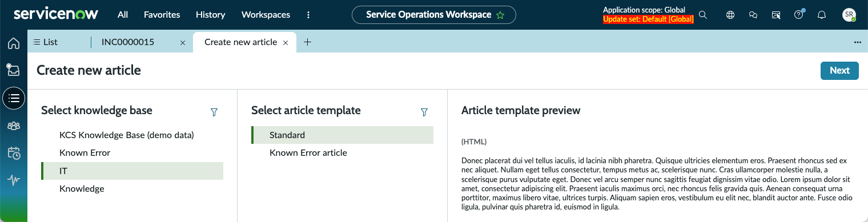Click the Application scope Global text
Viewport: 868px width, 222px height.
point(644,10)
